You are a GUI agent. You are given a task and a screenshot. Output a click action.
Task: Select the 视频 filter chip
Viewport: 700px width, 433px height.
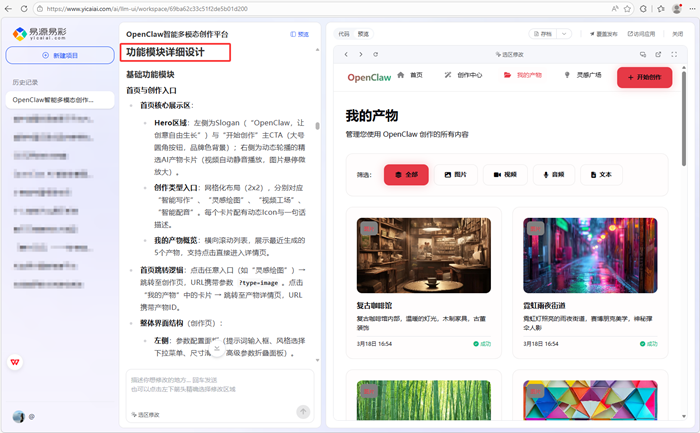pyautogui.click(x=505, y=174)
